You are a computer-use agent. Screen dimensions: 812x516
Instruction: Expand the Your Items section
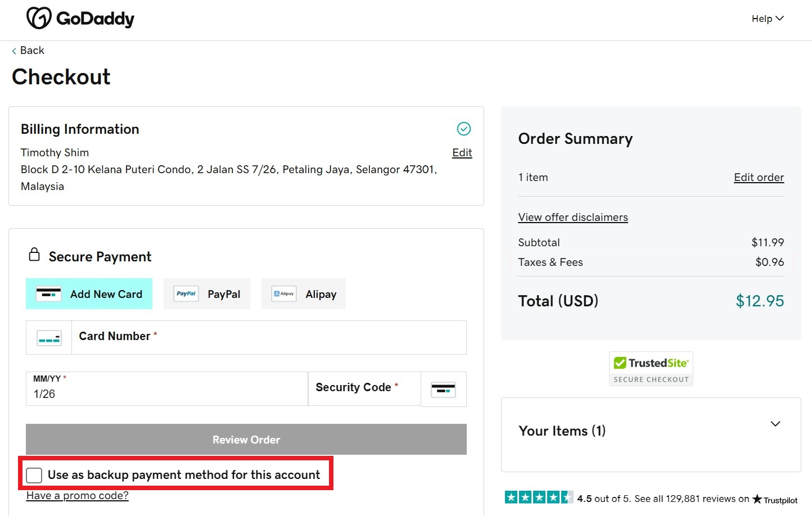(x=775, y=424)
